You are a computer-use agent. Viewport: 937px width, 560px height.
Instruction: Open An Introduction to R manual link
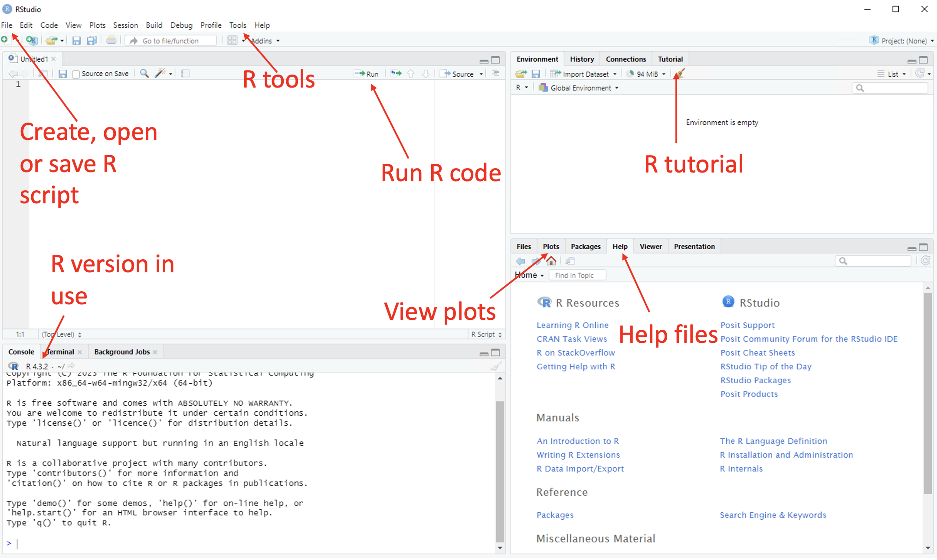577,441
